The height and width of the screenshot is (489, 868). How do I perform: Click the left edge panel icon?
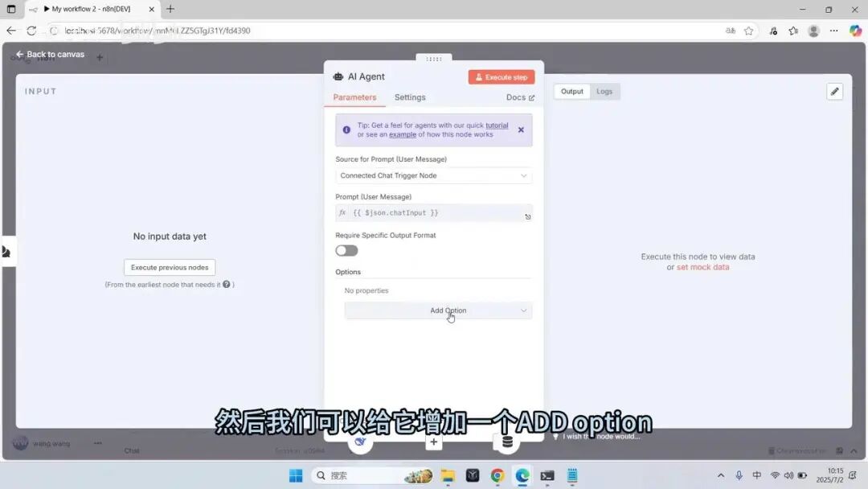pos(6,252)
